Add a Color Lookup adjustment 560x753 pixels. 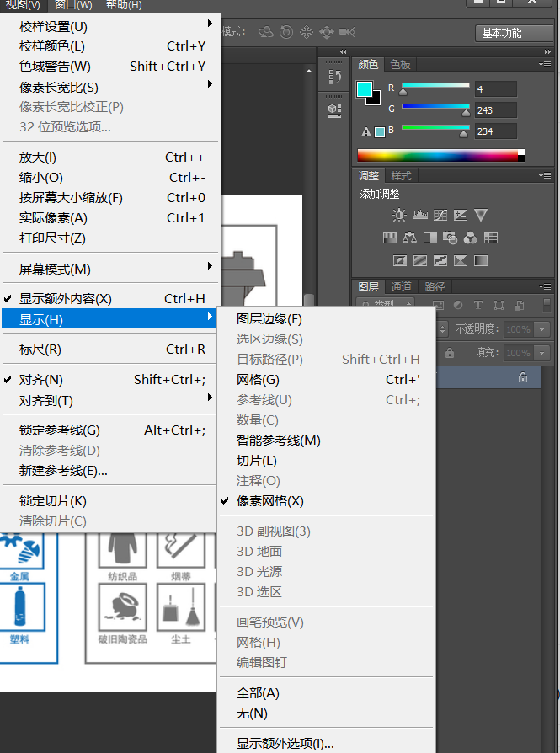pyautogui.click(x=491, y=238)
